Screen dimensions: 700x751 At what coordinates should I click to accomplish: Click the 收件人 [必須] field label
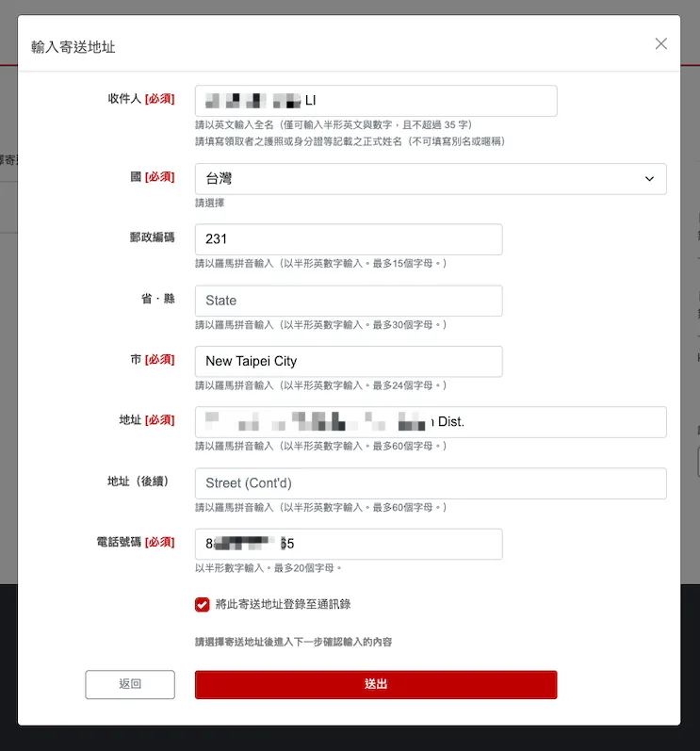click(x=141, y=99)
